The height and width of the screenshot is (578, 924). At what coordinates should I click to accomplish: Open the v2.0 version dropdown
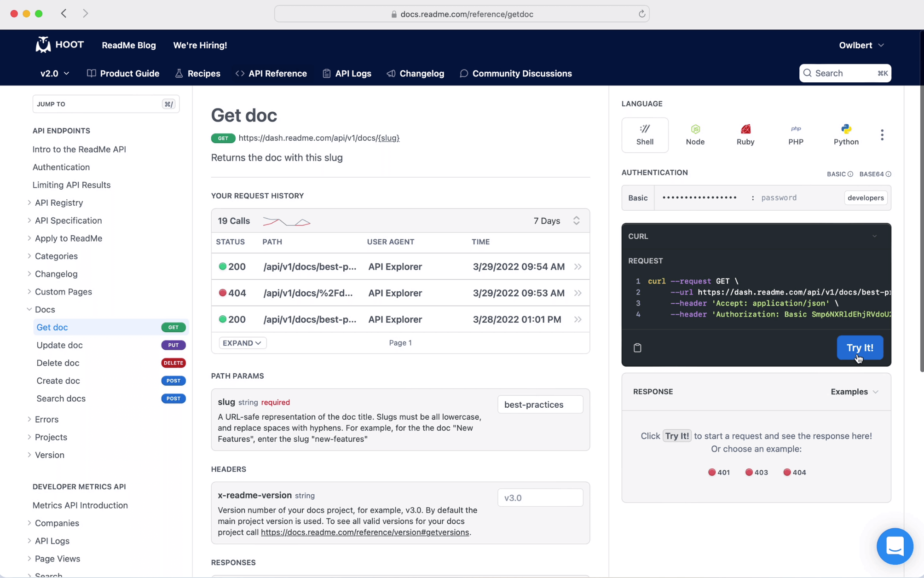point(55,73)
